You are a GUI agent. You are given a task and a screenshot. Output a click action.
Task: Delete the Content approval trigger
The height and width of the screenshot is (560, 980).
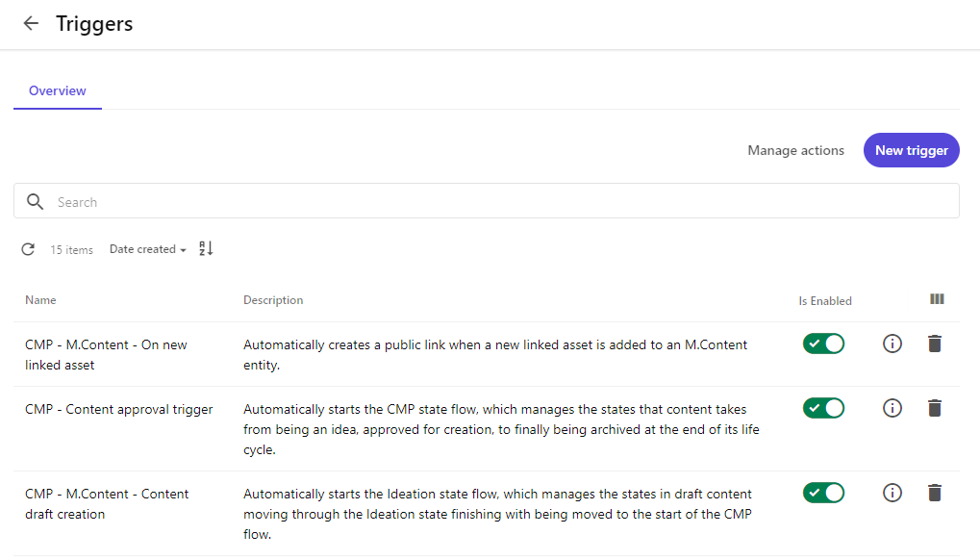[x=935, y=408]
